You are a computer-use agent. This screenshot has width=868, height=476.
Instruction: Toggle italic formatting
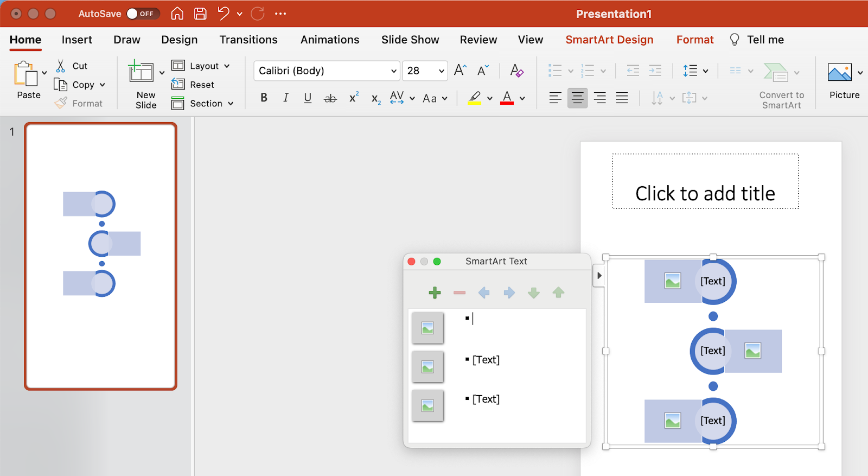tap(286, 98)
